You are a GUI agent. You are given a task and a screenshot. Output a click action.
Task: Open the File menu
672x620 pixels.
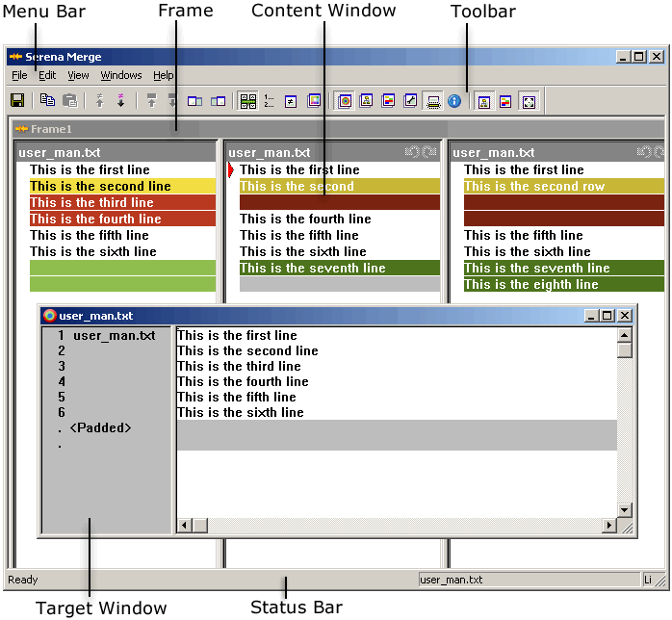pyautogui.click(x=19, y=75)
